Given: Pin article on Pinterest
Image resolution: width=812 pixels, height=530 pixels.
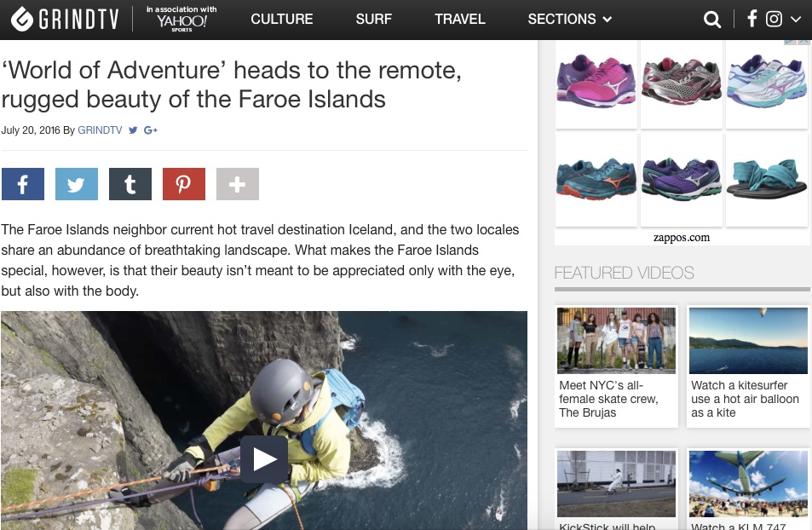Looking at the screenshot, I should coord(184,184).
